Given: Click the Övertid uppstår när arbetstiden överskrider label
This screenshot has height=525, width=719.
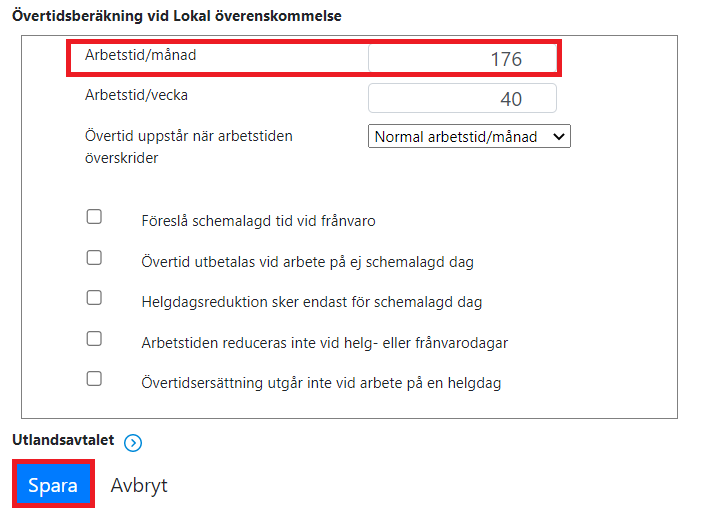Looking at the screenshot, I should coord(188,147).
